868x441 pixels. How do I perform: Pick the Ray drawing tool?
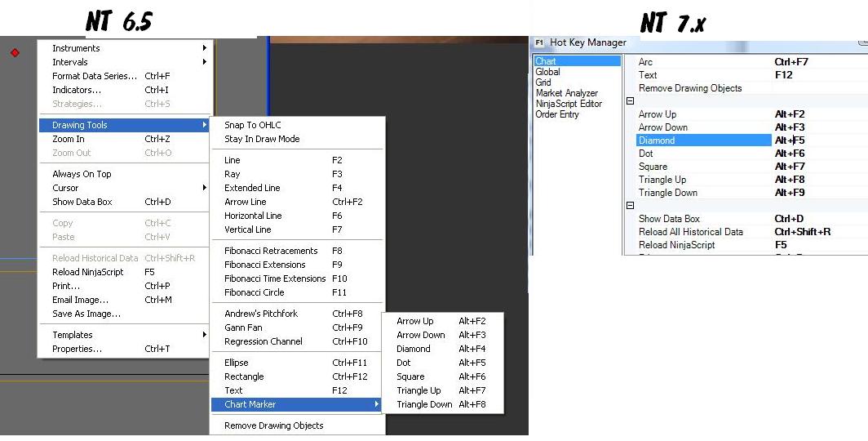(x=298, y=174)
